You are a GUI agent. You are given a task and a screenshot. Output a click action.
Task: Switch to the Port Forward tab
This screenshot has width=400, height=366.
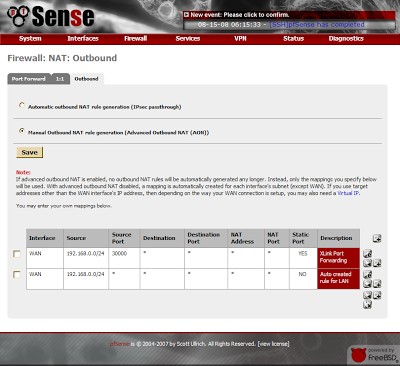tap(29, 79)
